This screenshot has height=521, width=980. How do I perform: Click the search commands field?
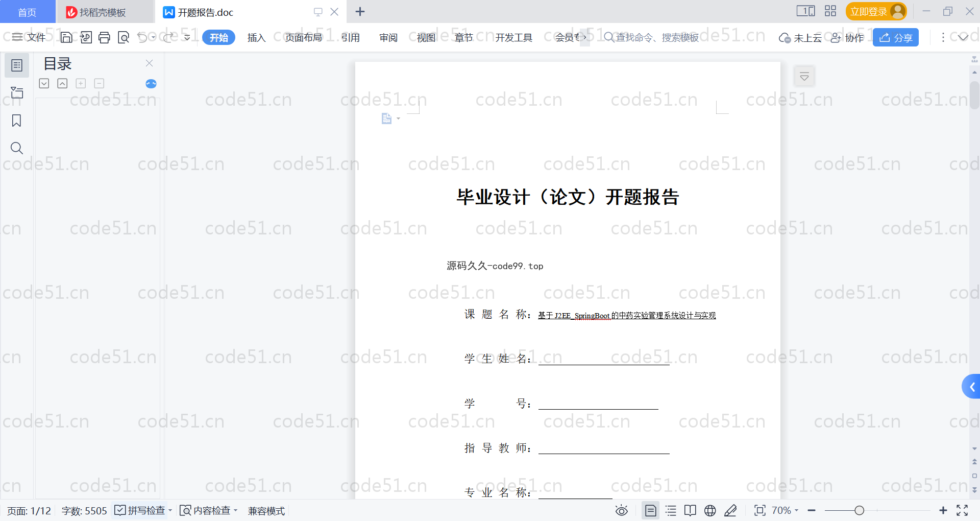point(651,37)
